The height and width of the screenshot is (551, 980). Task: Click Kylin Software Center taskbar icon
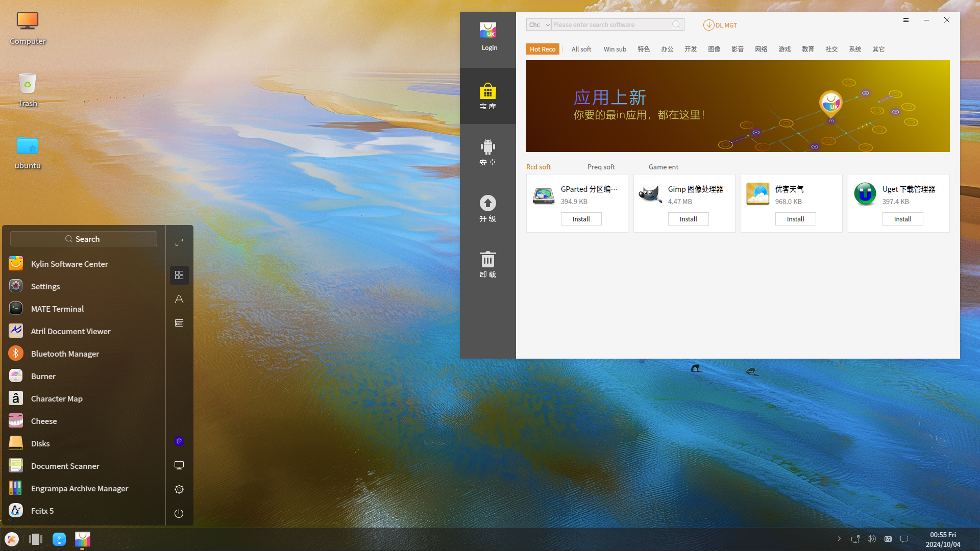click(x=83, y=539)
